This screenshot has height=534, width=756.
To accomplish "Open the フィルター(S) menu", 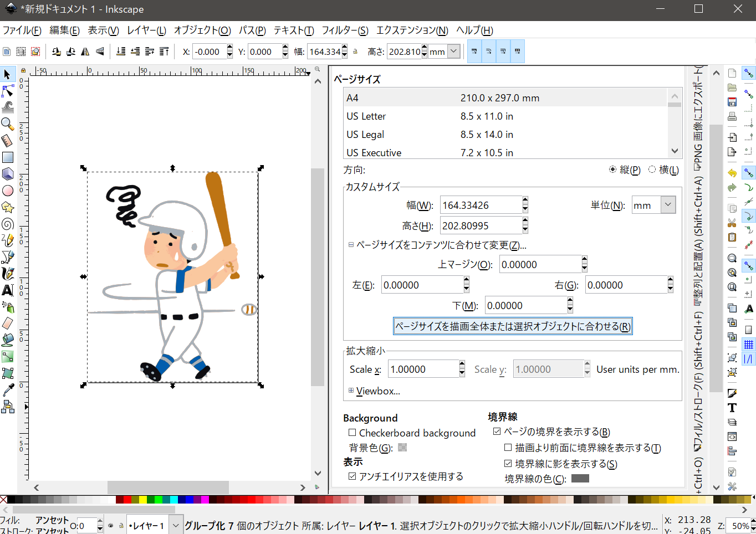I will [345, 30].
